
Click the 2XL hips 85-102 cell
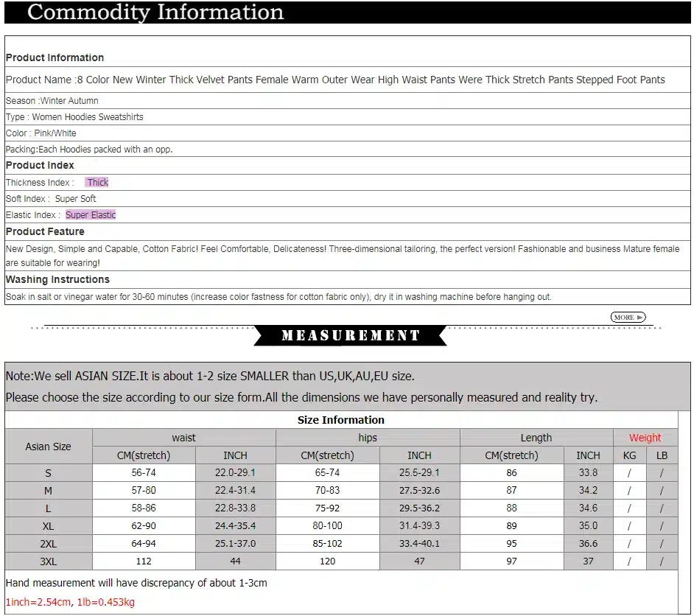[x=328, y=544]
